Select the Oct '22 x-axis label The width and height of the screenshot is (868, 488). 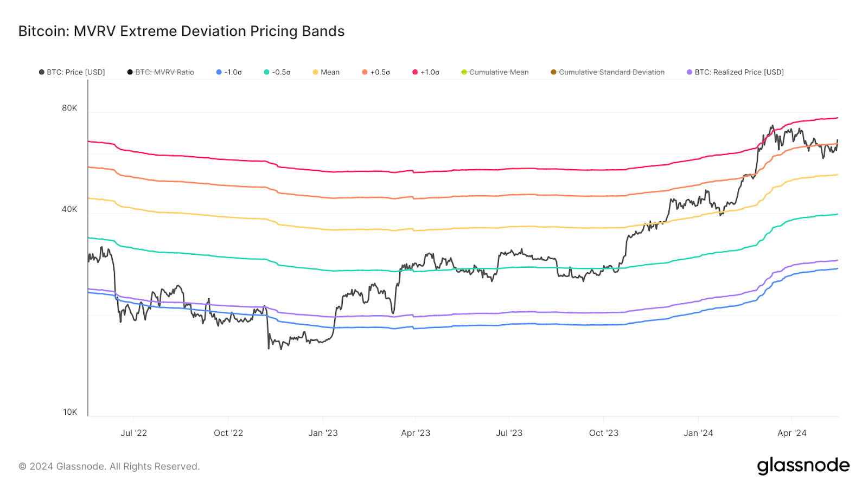(x=228, y=433)
